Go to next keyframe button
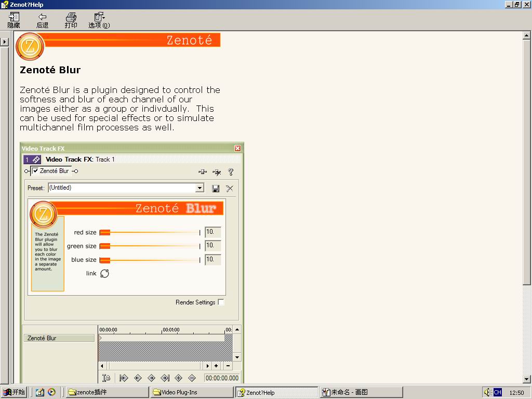Viewport: 532px width, 399px height. click(151, 378)
